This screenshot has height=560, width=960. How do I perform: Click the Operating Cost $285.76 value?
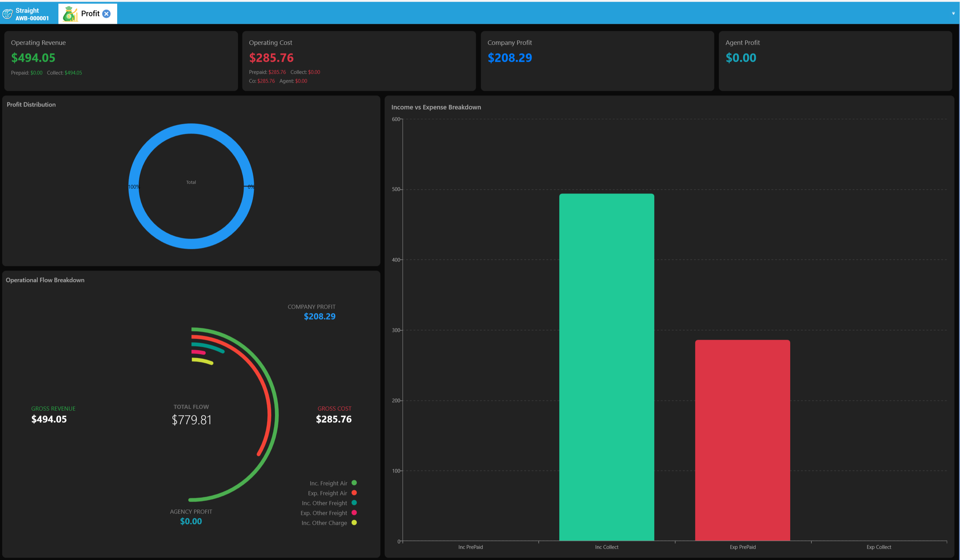click(x=271, y=57)
